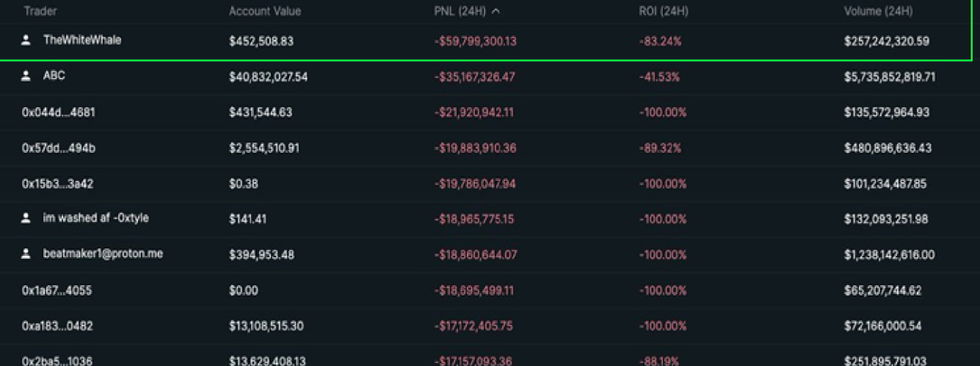Click ROI value -89.32%

click(x=660, y=148)
